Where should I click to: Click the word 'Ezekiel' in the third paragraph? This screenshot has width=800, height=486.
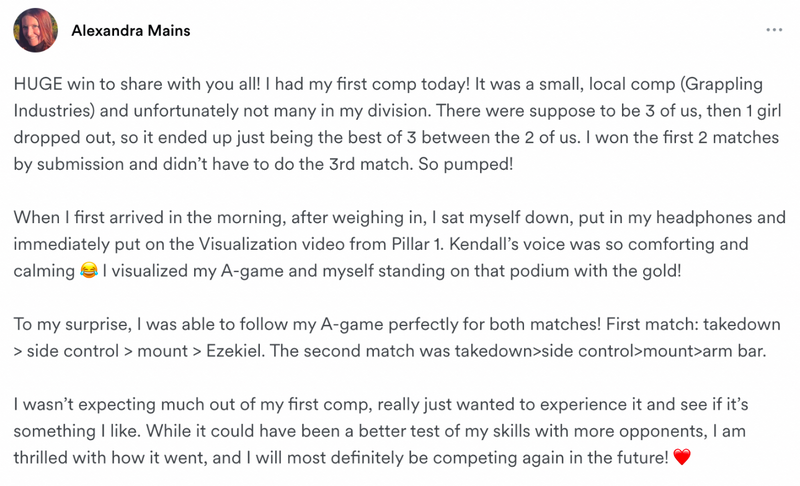234,351
